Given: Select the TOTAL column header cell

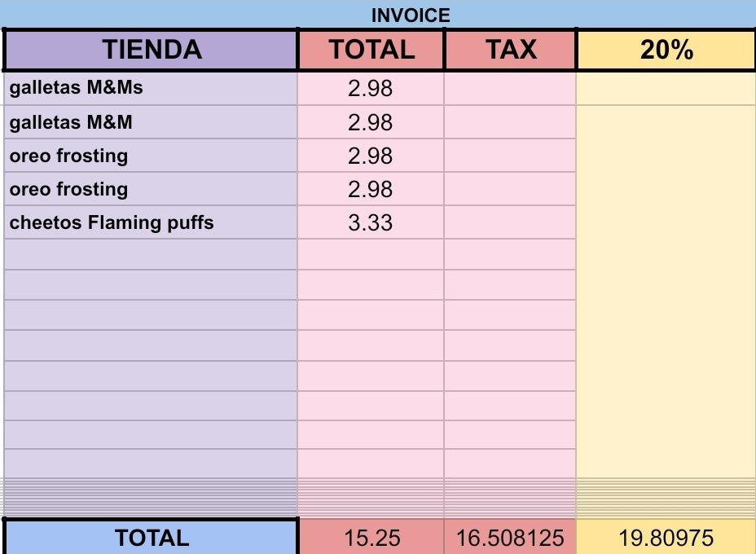Looking at the screenshot, I should click(371, 50).
